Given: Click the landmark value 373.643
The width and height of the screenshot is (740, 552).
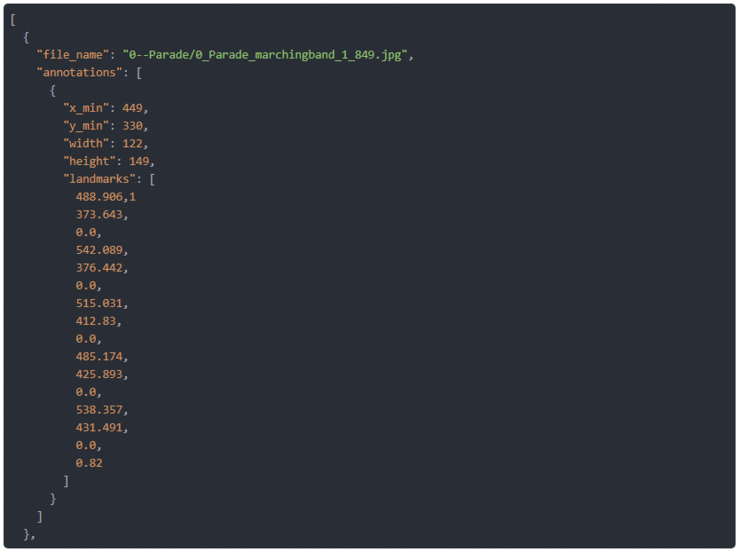Looking at the screenshot, I should tap(101, 214).
